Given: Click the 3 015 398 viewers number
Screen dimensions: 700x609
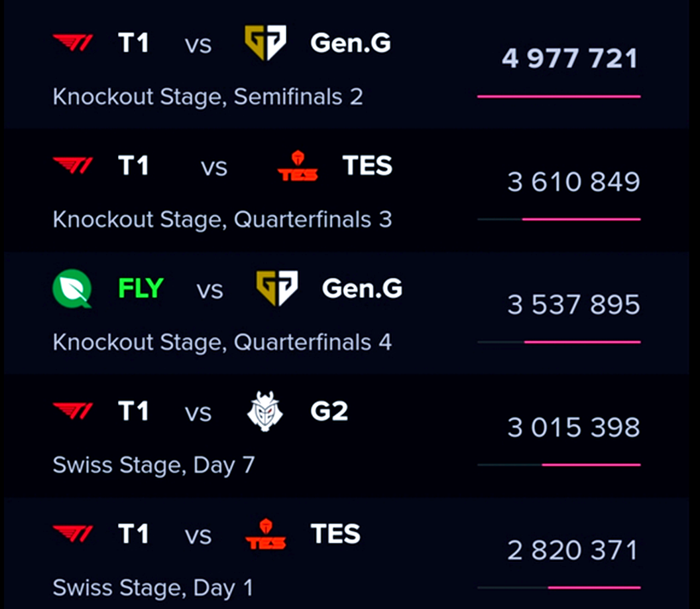Looking at the screenshot, I should pyautogui.click(x=573, y=428).
